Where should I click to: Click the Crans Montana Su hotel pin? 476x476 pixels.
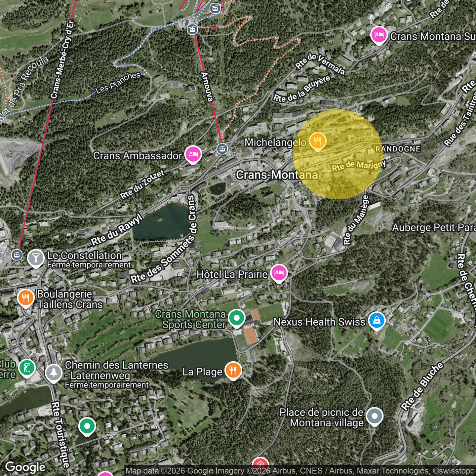(379, 35)
